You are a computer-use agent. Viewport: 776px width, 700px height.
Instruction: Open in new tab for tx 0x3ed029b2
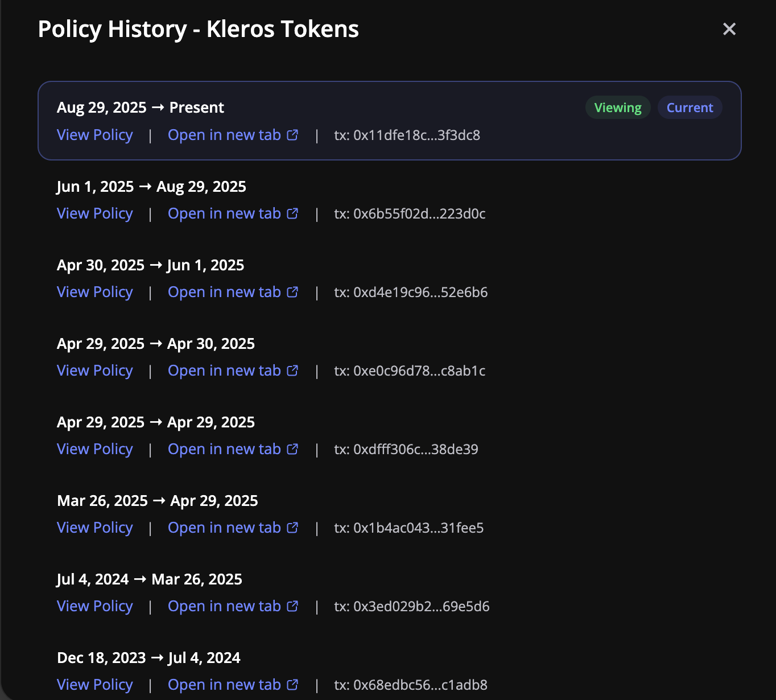click(233, 606)
